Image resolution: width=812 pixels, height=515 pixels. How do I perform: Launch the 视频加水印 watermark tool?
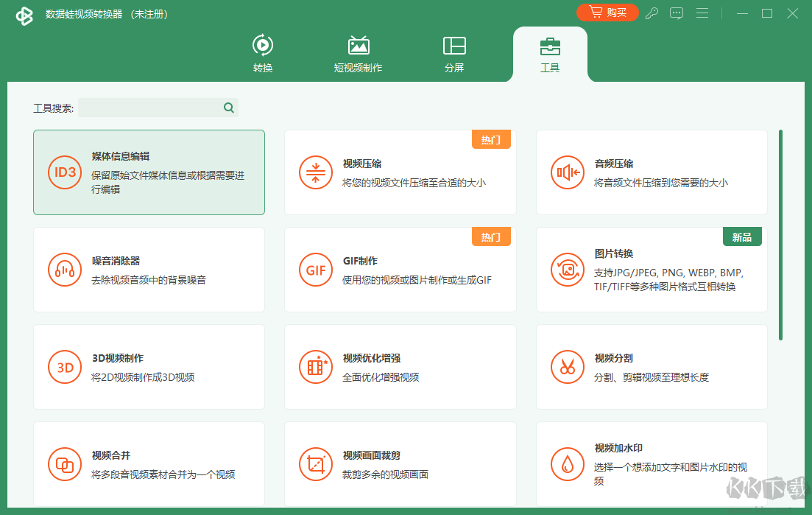pyautogui.click(x=651, y=464)
